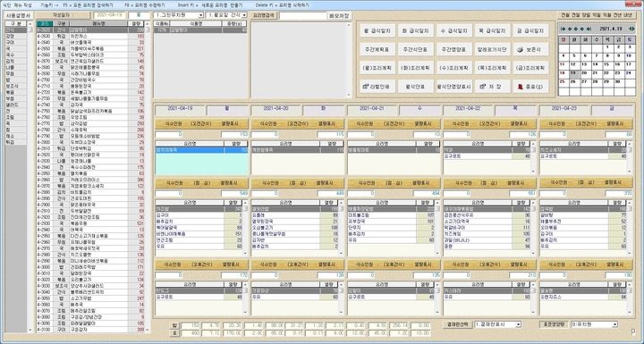Click the calendar first-month navigation arrow

[563, 29]
